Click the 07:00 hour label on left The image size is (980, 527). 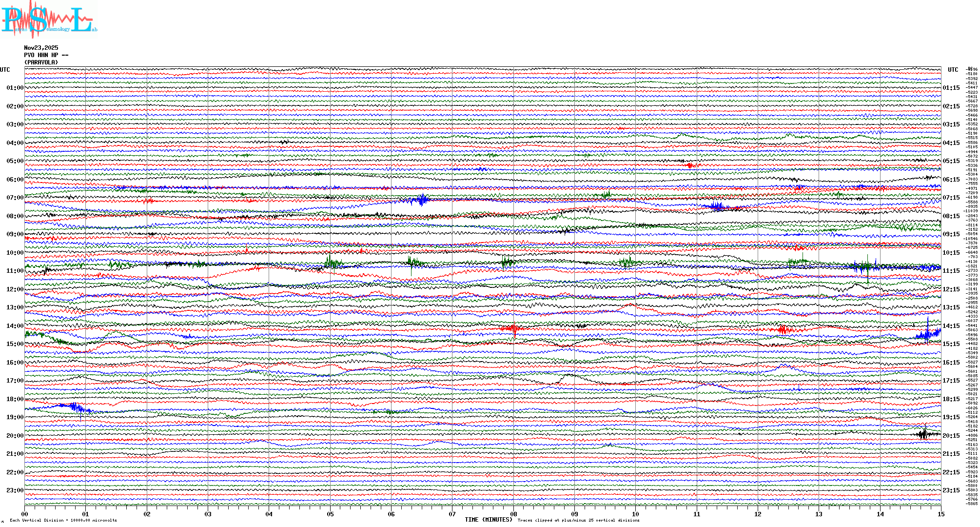(x=15, y=198)
